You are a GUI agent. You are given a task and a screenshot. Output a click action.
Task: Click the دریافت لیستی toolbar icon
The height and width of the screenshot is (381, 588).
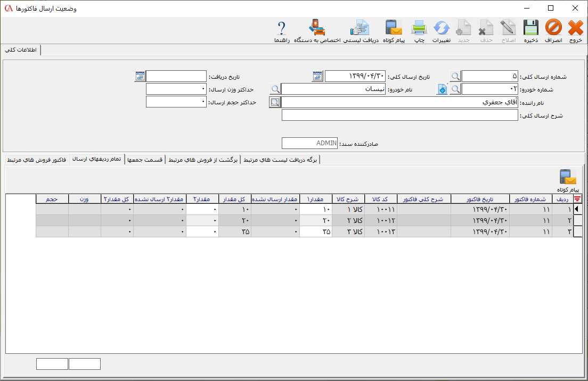coord(361,30)
